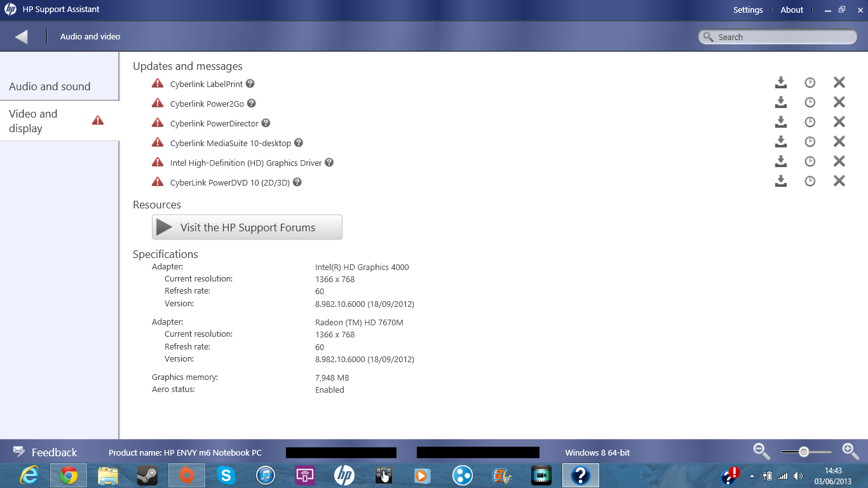
Task: Dismiss the MediaSuite 10-desktop update with X
Action: [839, 142]
